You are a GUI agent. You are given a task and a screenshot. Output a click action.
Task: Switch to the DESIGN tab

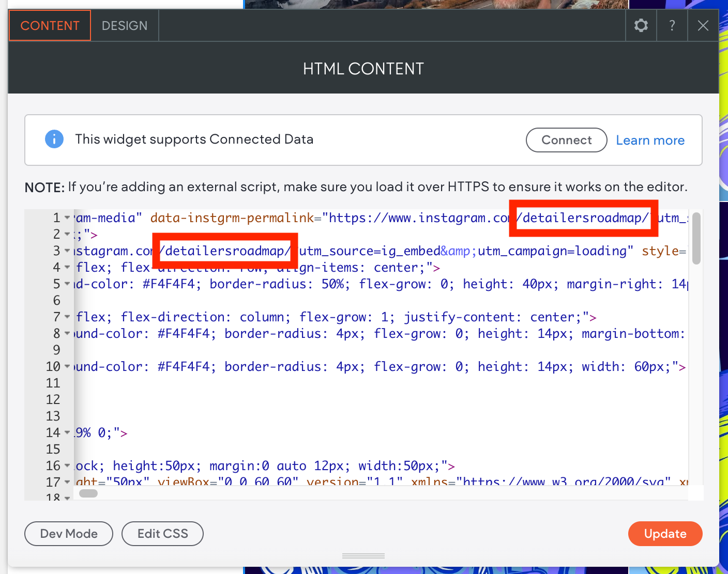[x=124, y=25]
